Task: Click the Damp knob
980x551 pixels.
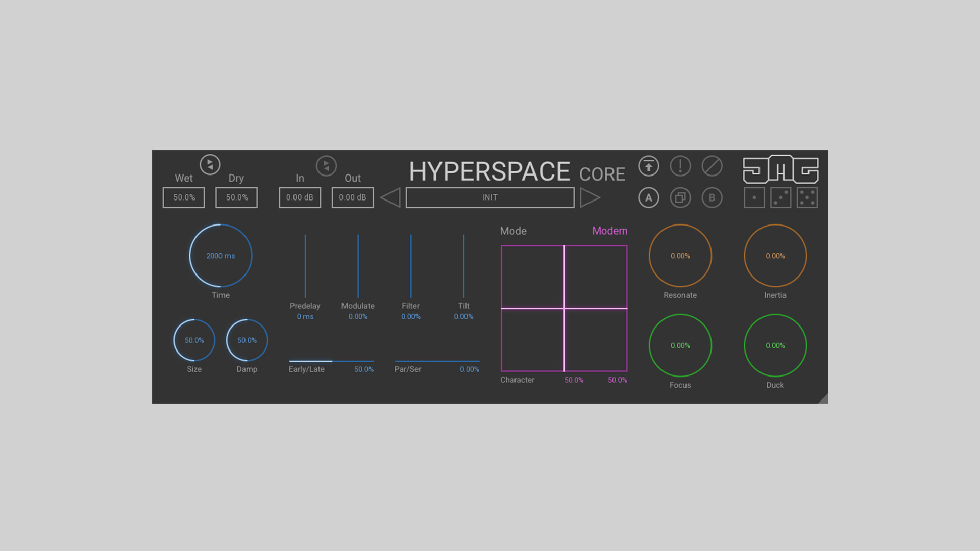Action: pos(247,340)
